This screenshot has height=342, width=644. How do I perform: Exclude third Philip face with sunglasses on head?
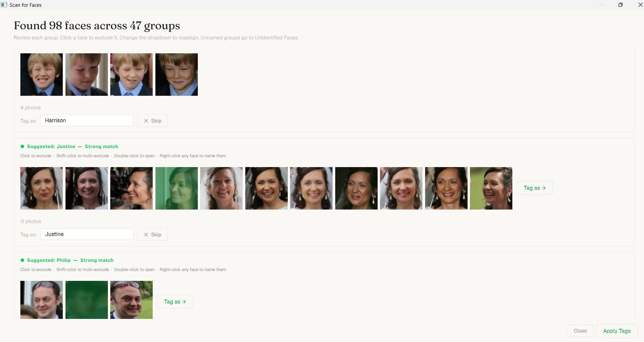pos(131,300)
